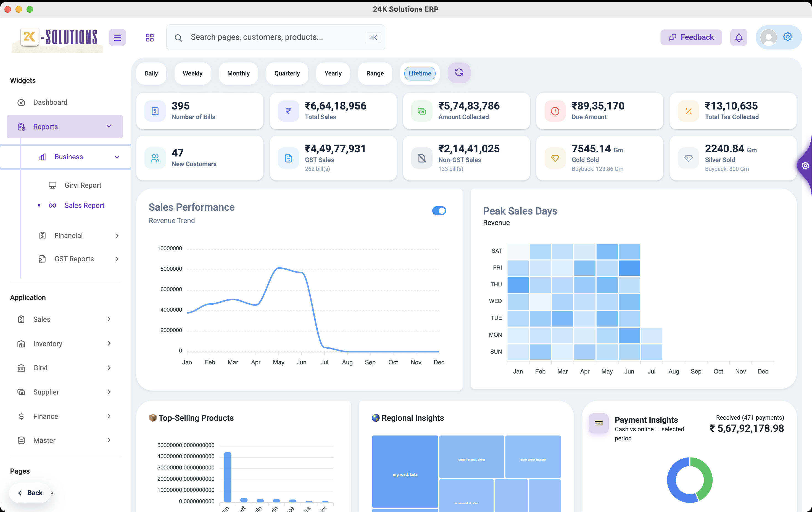Screen dimensions: 812x512
Task: Click the Inventory warehouse icon in sidebar
Action: pos(21,344)
